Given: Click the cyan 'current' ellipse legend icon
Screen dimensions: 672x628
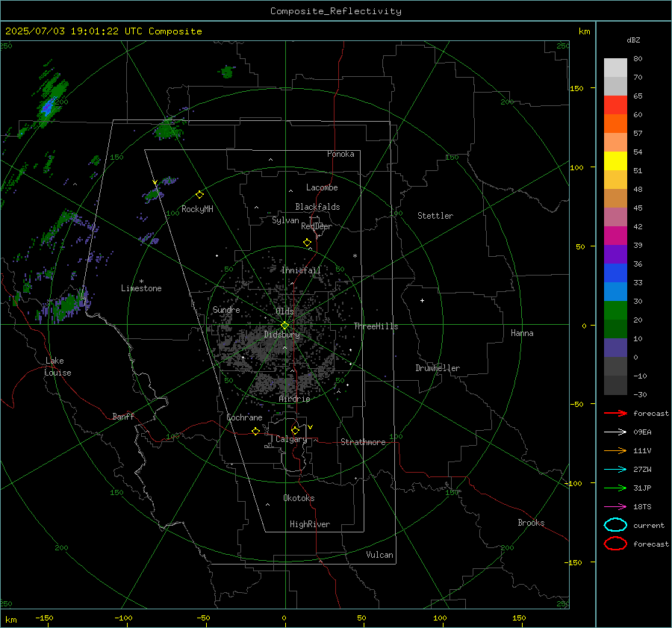Looking at the screenshot, I should tap(615, 525).
